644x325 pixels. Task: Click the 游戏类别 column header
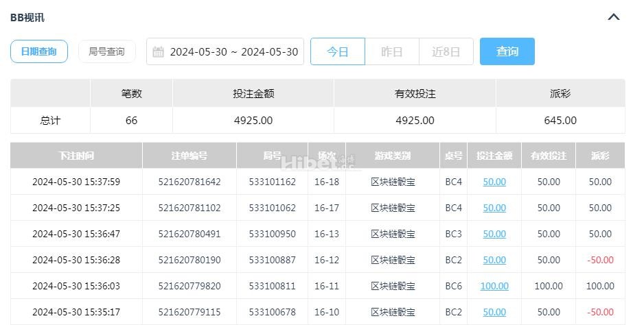[393, 156]
